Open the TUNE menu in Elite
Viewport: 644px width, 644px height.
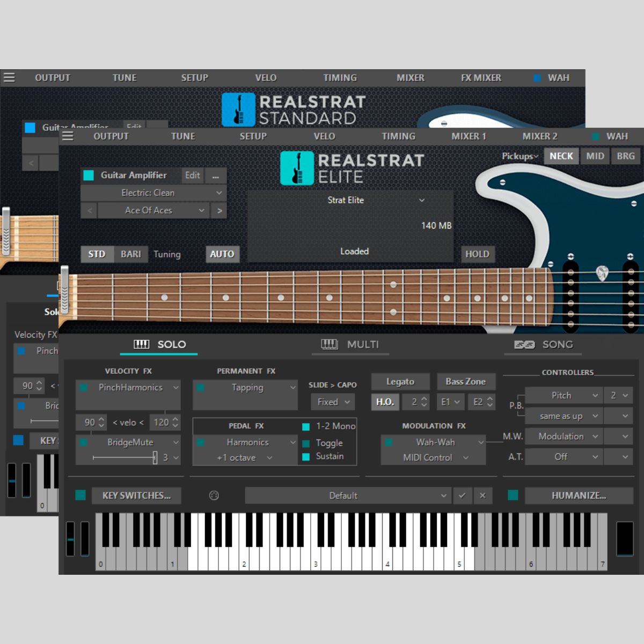(183, 136)
